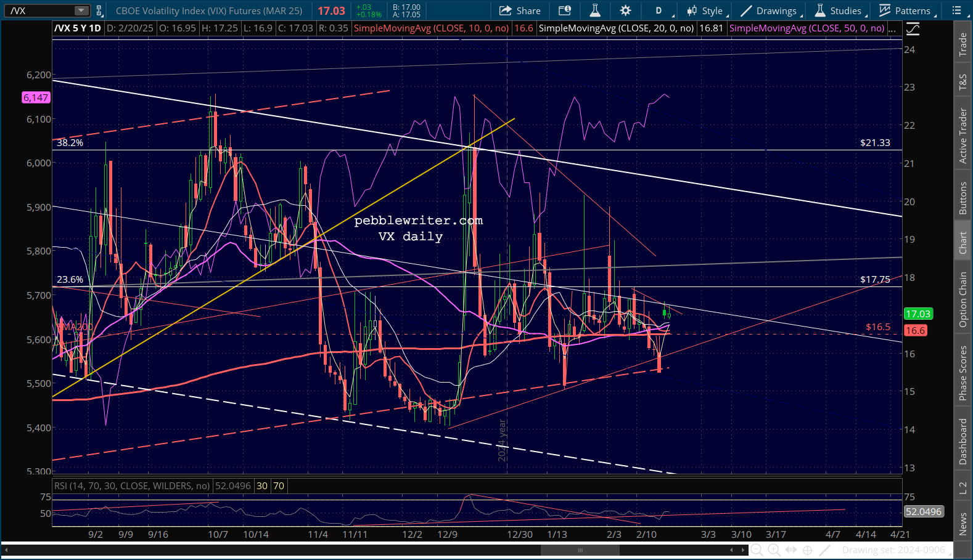This screenshot has width=973, height=560.
Task: Expand the hidden studies ellipsis in header
Action: click(893, 28)
